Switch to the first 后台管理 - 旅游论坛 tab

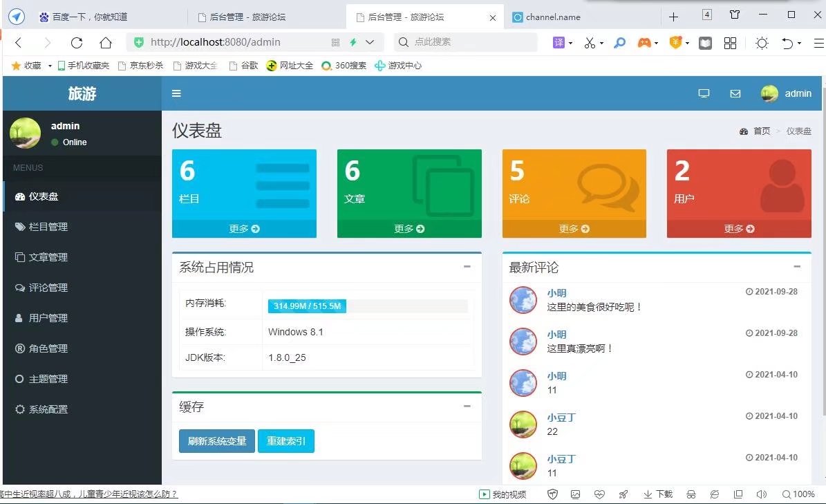[x=267, y=17]
